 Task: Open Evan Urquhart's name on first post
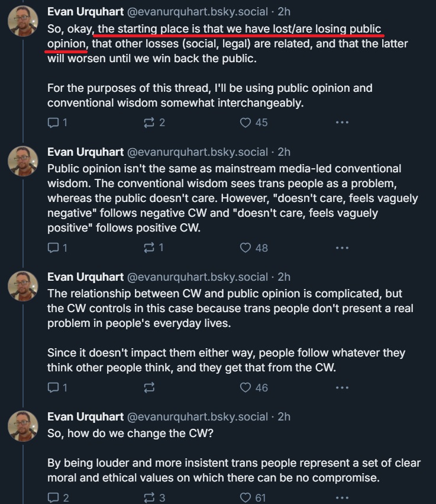coord(85,12)
